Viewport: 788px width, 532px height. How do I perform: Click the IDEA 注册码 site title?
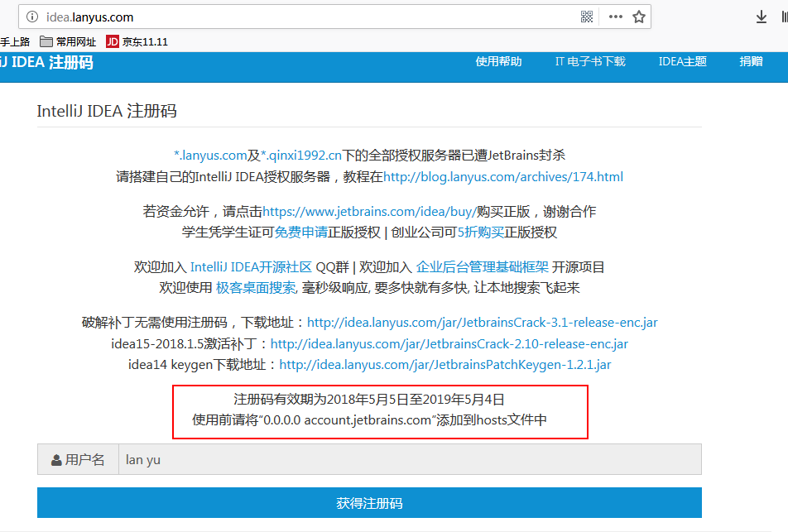(x=46, y=62)
